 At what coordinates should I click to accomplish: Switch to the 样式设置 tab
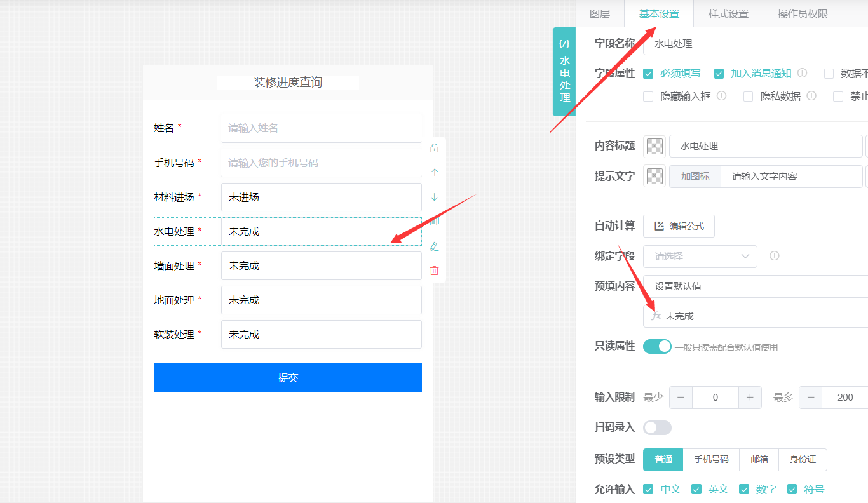(x=728, y=14)
